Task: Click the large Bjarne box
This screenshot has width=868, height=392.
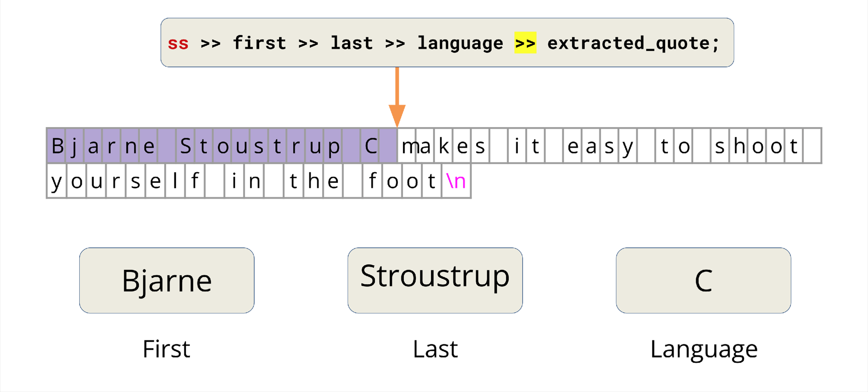Action: 166,280
